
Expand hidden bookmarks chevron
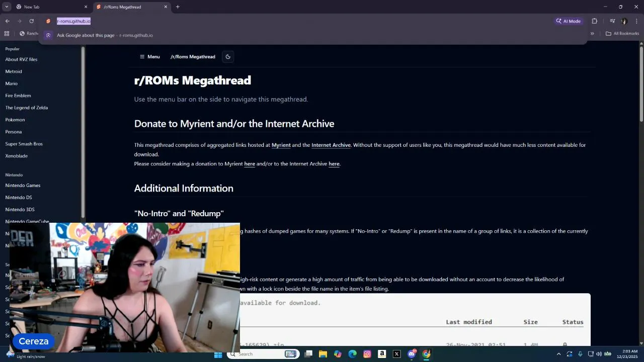tap(592, 34)
